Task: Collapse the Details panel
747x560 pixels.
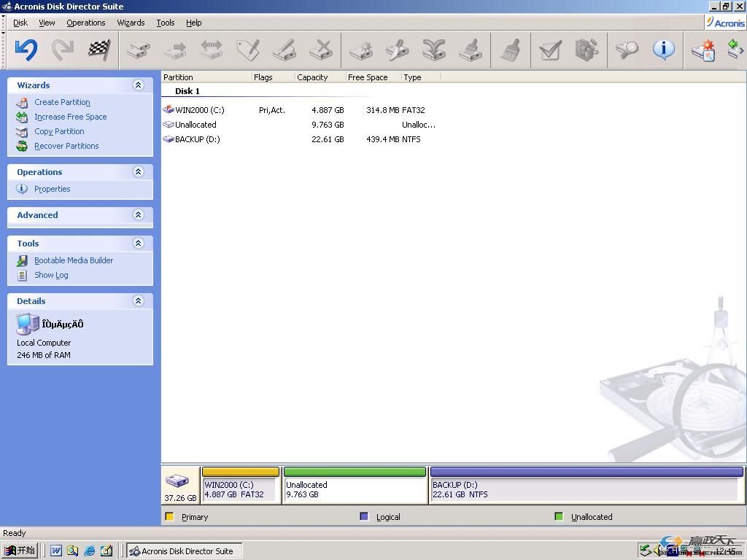Action: click(x=138, y=301)
